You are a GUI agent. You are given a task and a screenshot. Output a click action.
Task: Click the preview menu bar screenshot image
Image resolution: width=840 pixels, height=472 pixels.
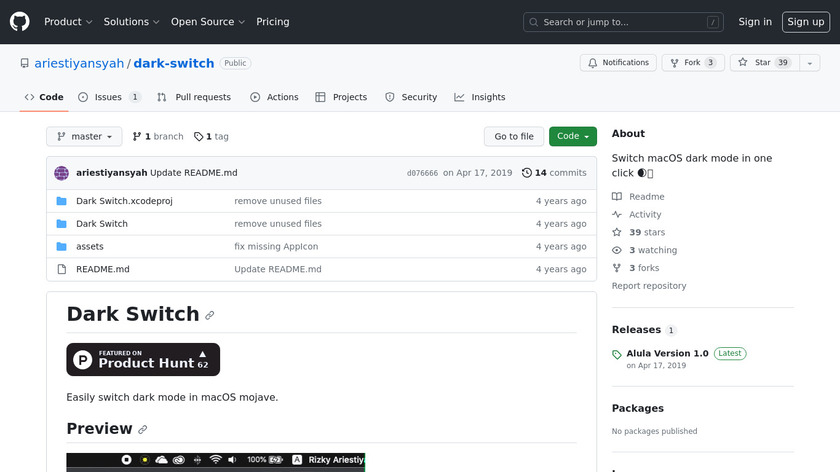click(215, 462)
